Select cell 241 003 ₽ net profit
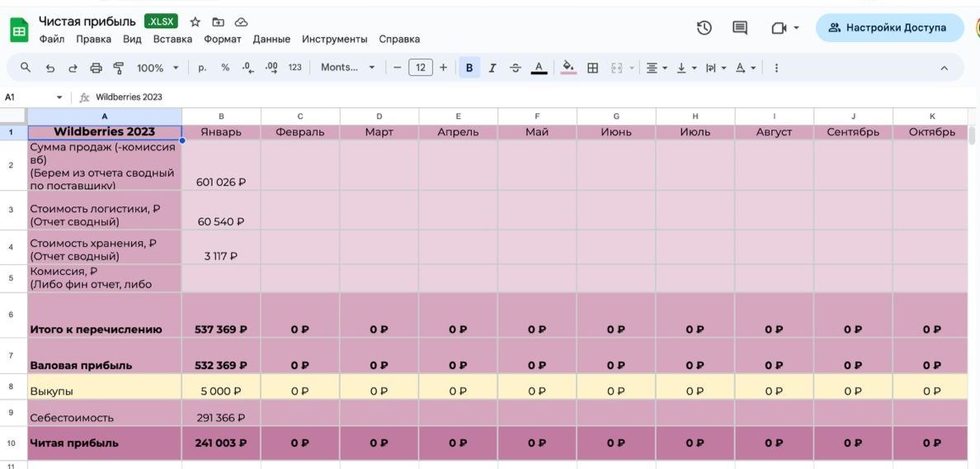 tap(221, 443)
